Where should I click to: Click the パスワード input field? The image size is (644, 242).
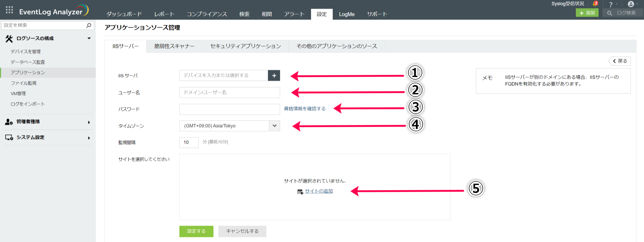pos(229,109)
